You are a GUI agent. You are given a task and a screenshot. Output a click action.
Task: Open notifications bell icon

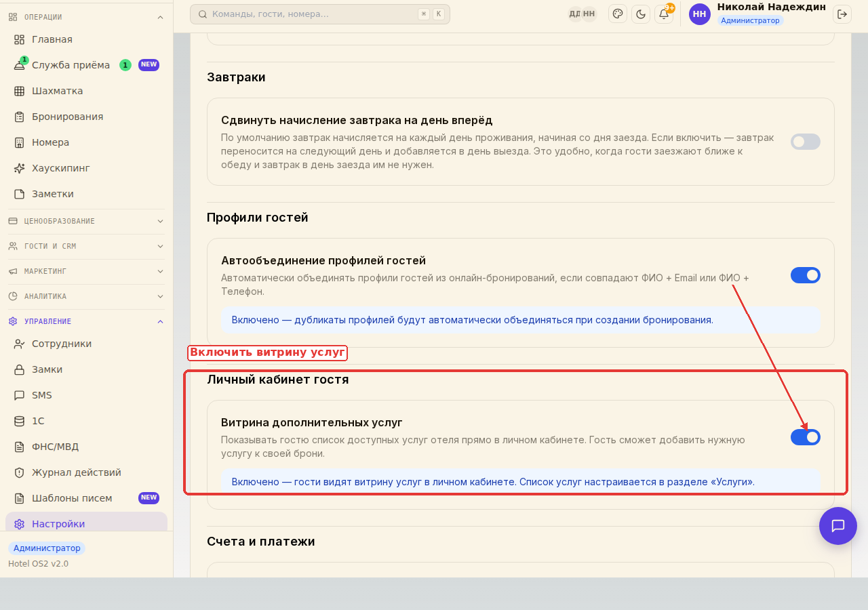(x=664, y=14)
